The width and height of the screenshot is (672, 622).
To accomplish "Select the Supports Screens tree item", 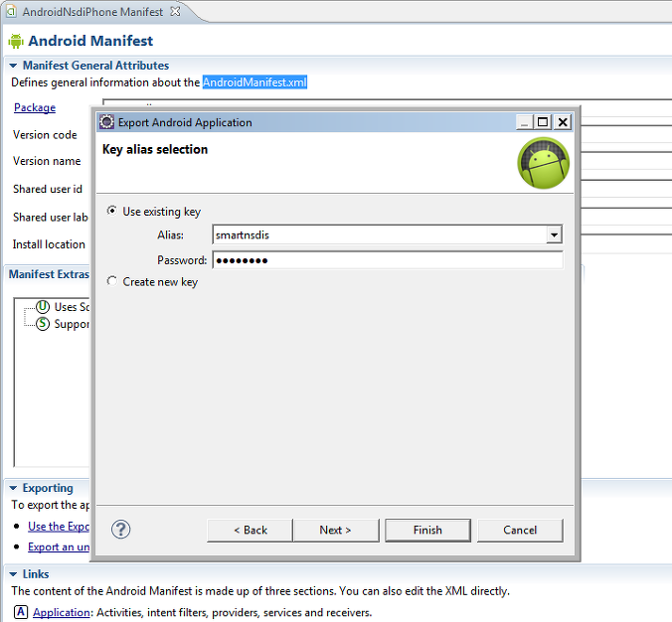I will (63, 324).
